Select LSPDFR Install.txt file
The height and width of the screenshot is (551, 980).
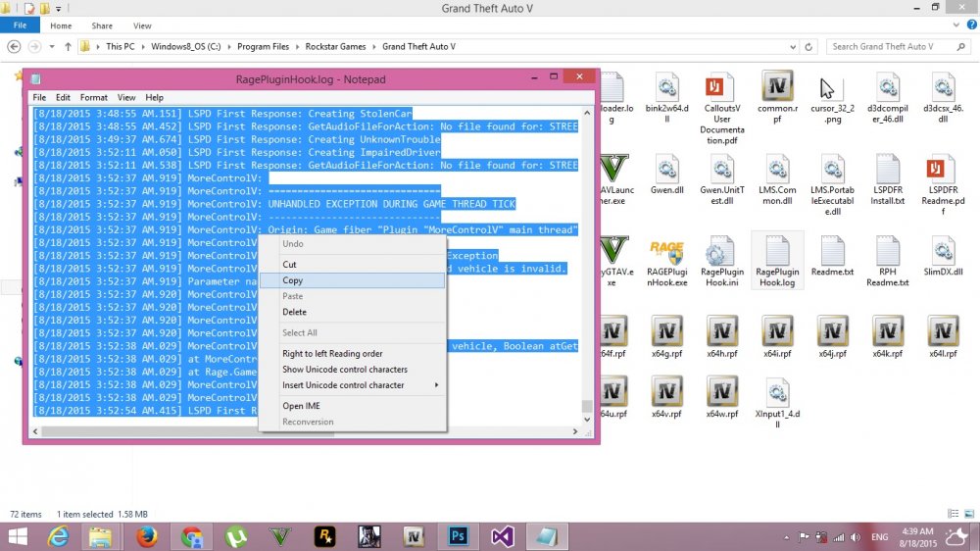pos(888,179)
